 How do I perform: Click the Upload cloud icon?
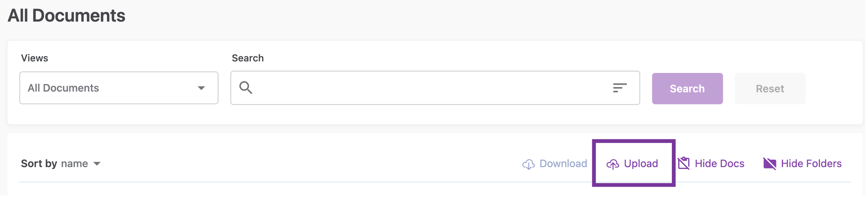pyautogui.click(x=612, y=164)
